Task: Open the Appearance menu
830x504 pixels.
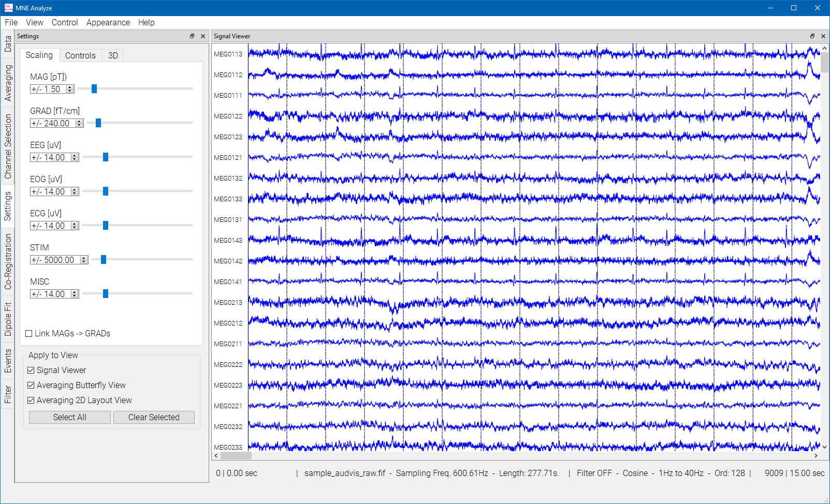Action: point(108,22)
